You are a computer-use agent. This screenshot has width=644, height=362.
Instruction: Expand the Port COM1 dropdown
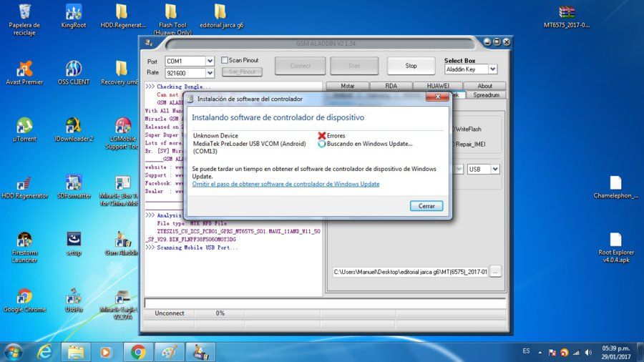210,61
